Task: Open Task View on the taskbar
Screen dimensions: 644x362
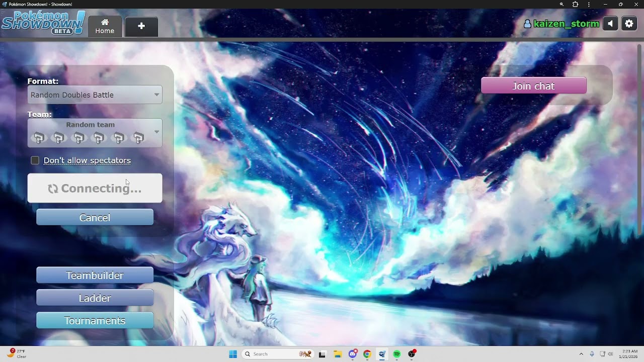Action: [322, 354]
